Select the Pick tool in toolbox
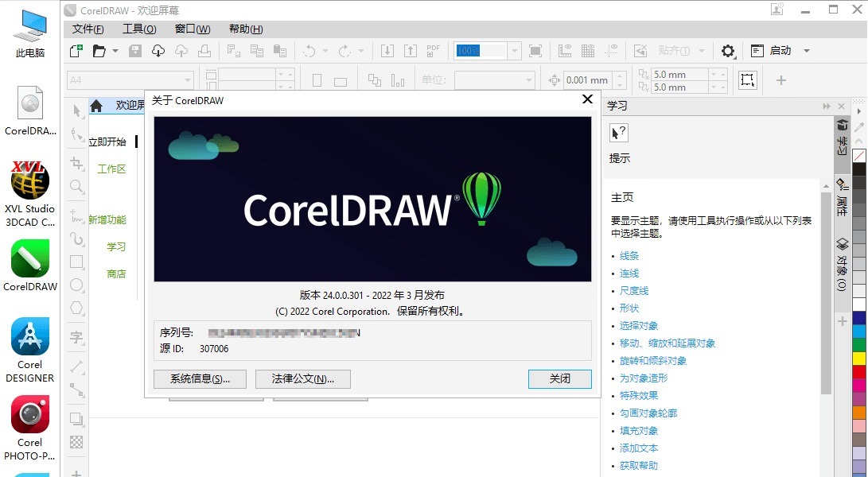868x477 pixels. pyautogui.click(x=77, y=111)
